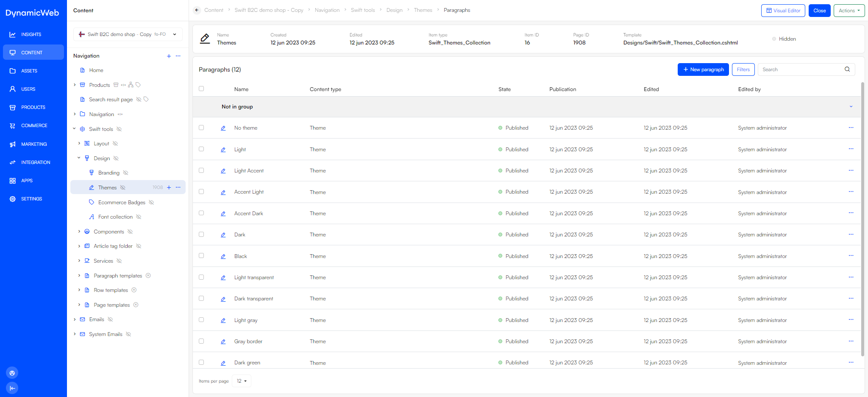Check the Light row checkbox
Screen dimensions: 868x397
point(201,149)
